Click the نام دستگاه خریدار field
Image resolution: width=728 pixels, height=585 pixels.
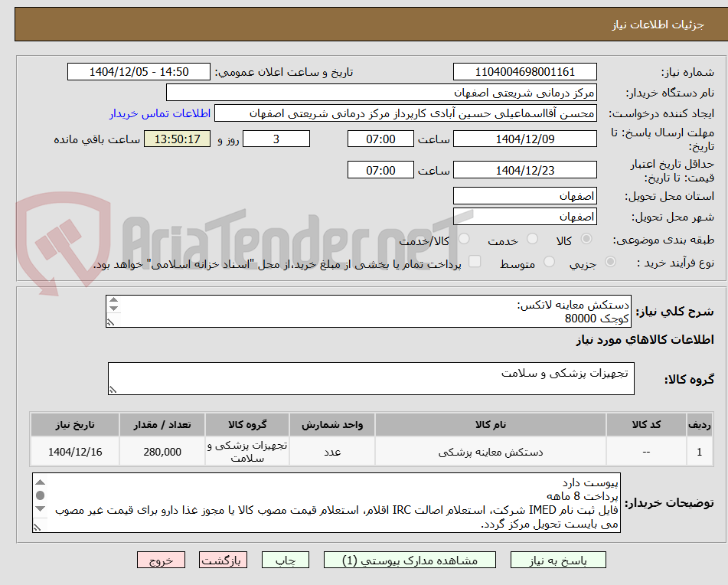click(381, 93)
